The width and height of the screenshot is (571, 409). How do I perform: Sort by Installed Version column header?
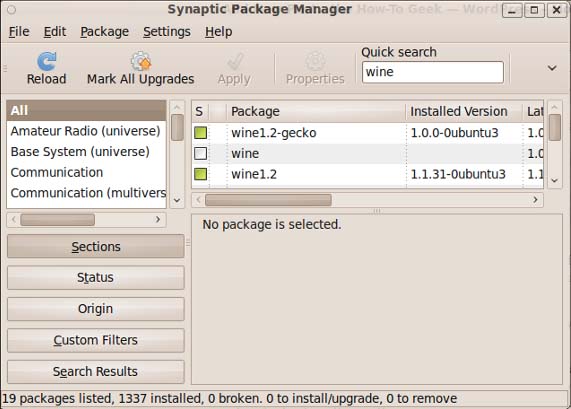click(464, 111)
